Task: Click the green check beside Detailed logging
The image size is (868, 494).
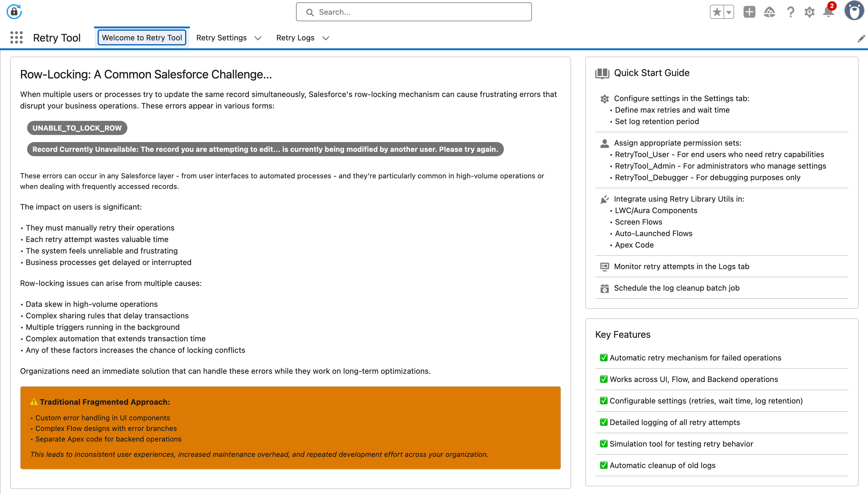Action: [x=603, y=422]
